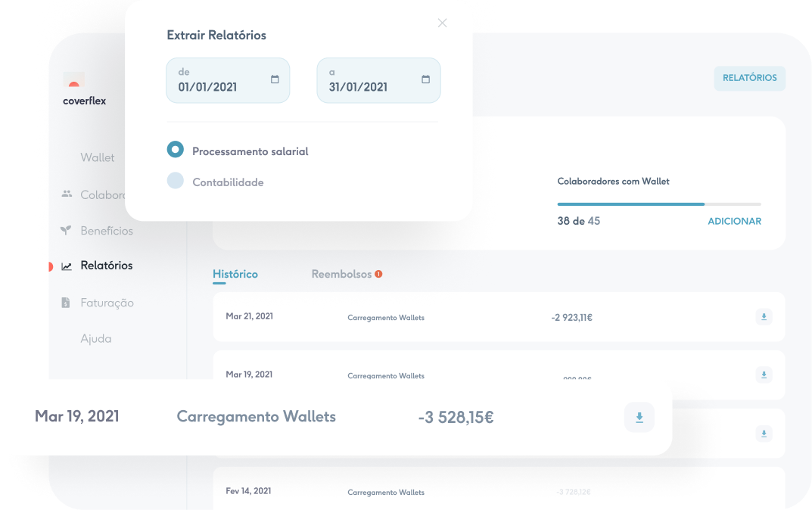Click the ADICIONAR link
This screenshot has height=510, width=812.
tap(734, 221)
